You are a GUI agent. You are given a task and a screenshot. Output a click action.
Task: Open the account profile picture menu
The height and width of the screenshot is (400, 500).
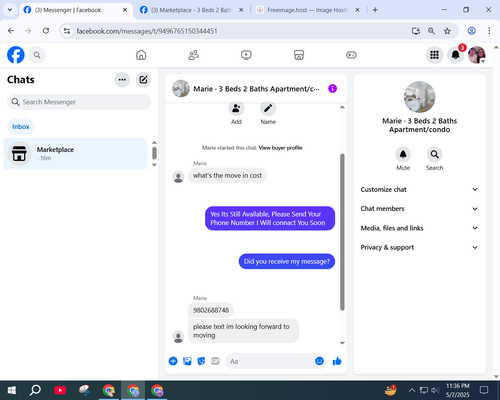click(x=477, y=55)
